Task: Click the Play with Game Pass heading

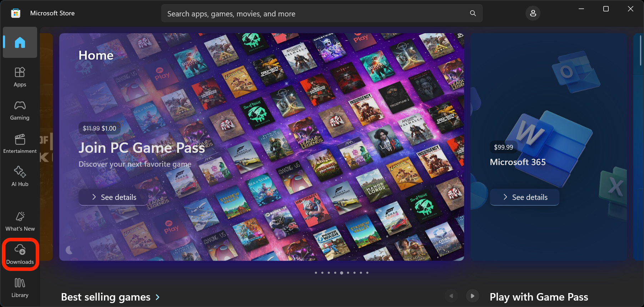Action: click(539, 297)
